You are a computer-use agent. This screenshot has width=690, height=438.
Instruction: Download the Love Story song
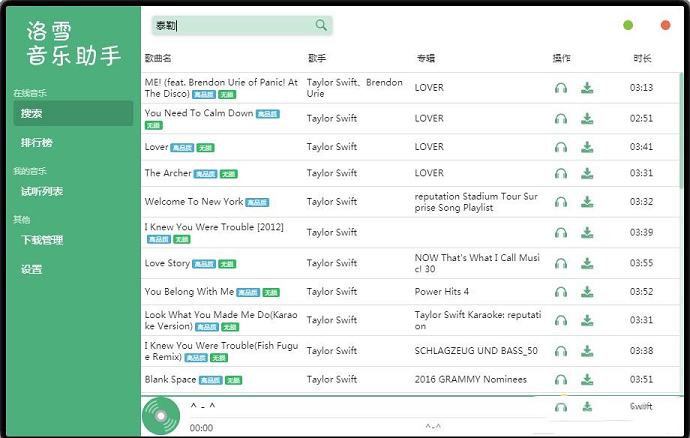pyautogui.click(x=587, y=263)
